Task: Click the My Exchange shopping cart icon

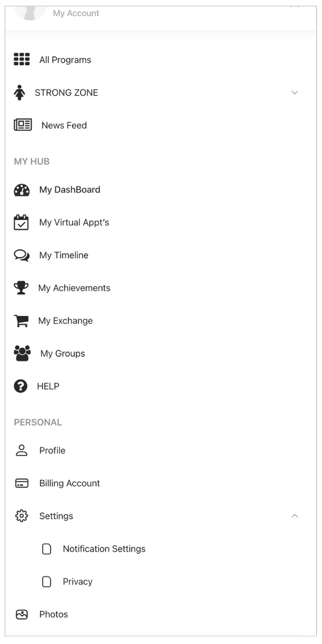Action: (x=21, y=321)
